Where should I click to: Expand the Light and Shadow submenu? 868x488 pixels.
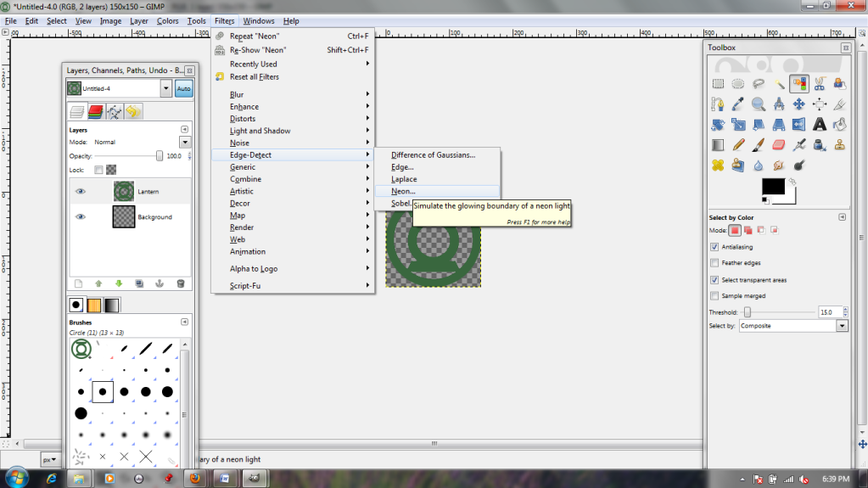[x=293, y=131]
